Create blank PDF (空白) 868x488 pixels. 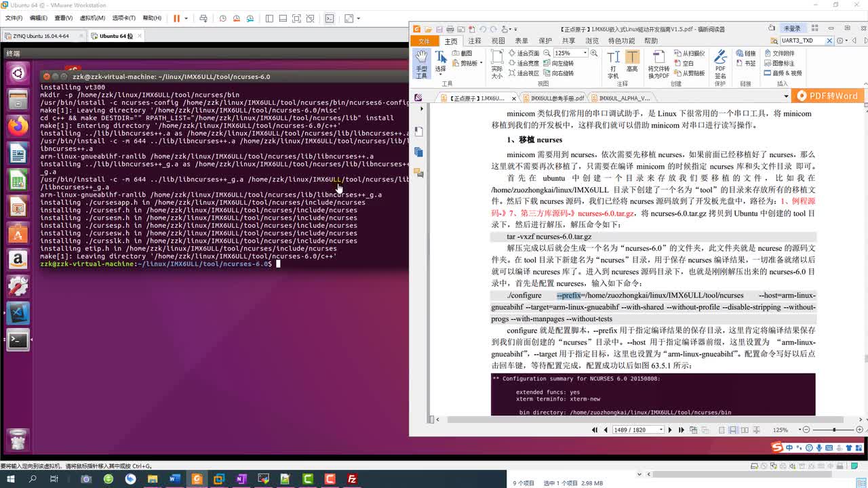(x=684, y=63)
